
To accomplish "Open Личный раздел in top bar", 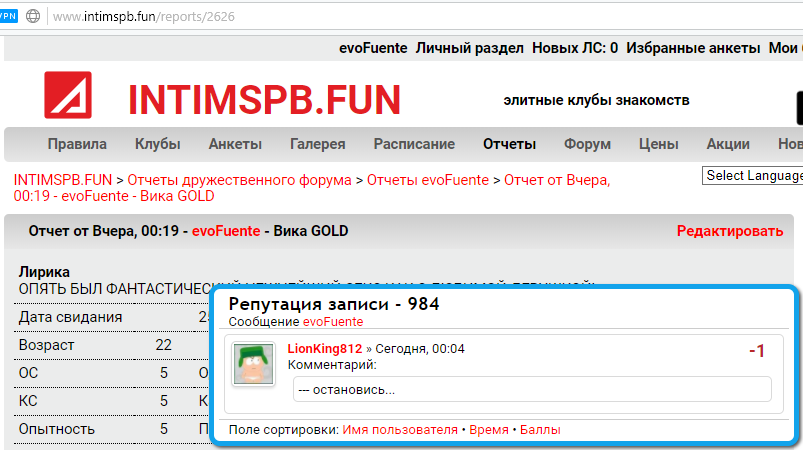I will pos(469,47).
